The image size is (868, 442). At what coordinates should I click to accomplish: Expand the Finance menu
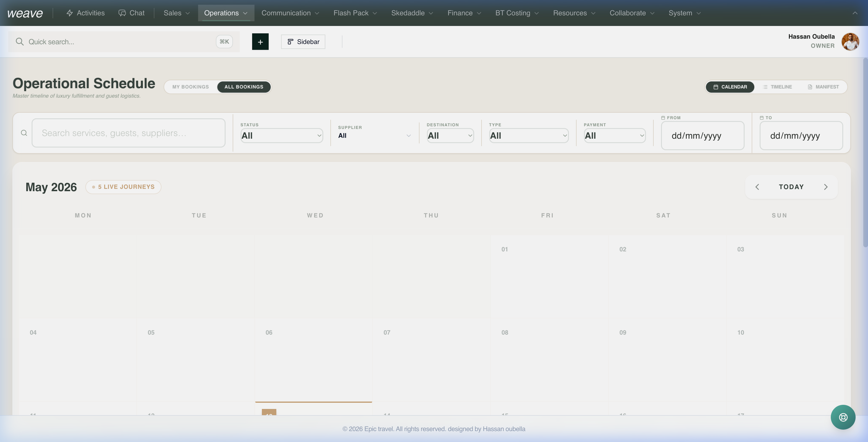click(464, 13)
